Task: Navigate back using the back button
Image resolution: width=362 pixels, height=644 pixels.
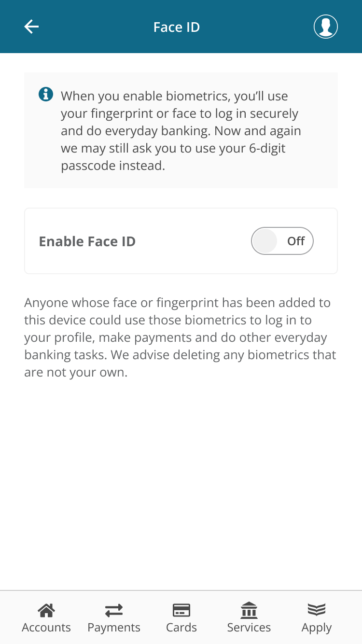Action: tap(31, 27)
